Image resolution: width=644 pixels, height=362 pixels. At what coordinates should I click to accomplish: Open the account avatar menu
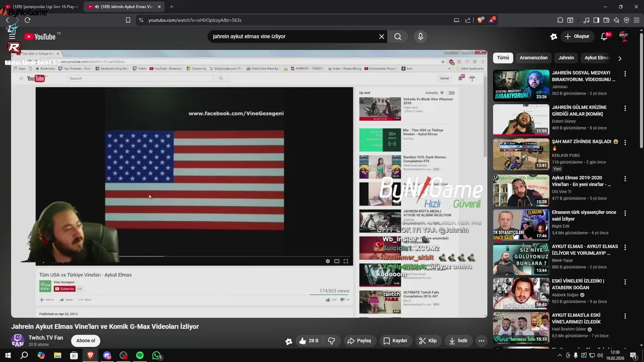tap(624, 36)
